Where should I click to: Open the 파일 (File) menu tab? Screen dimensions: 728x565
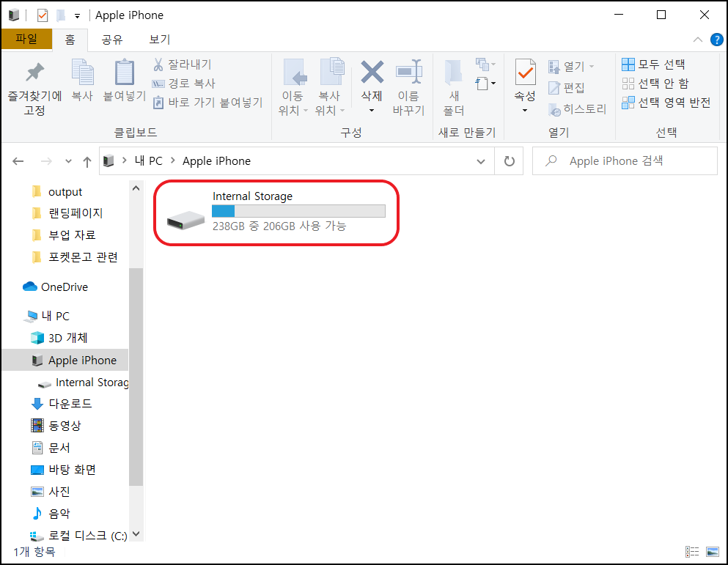click(x=26, y=39)
